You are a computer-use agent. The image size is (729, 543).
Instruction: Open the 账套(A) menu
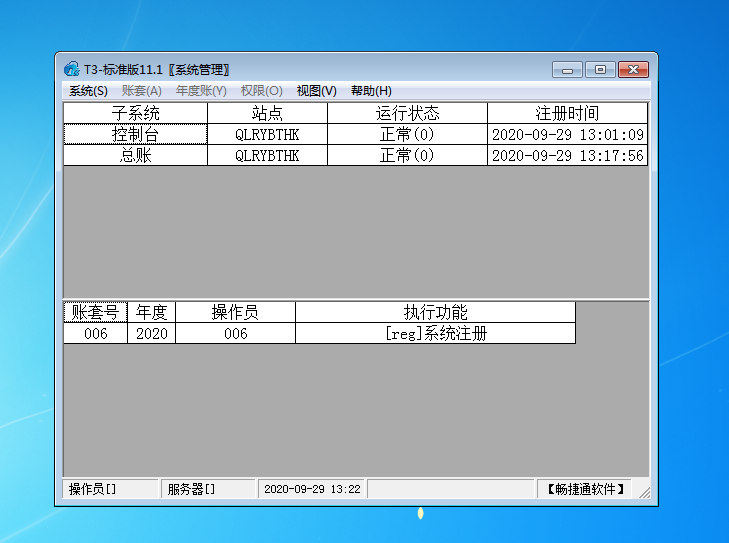tap(142, 91)
